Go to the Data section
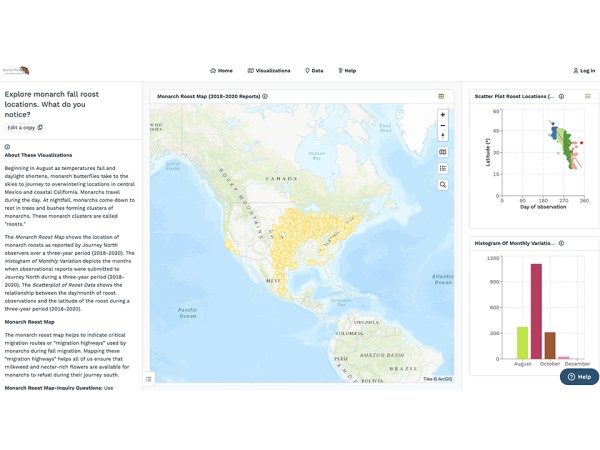 314,70
